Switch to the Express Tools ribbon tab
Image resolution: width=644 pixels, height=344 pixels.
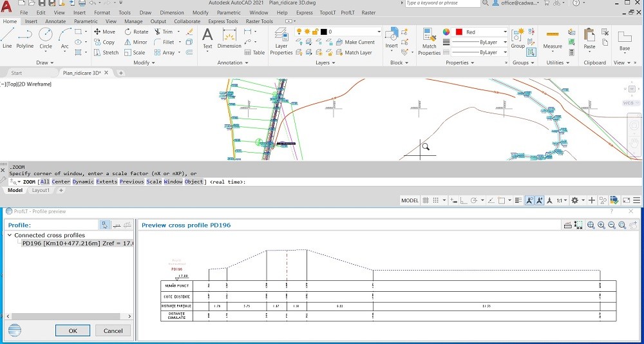coord(223,21)
